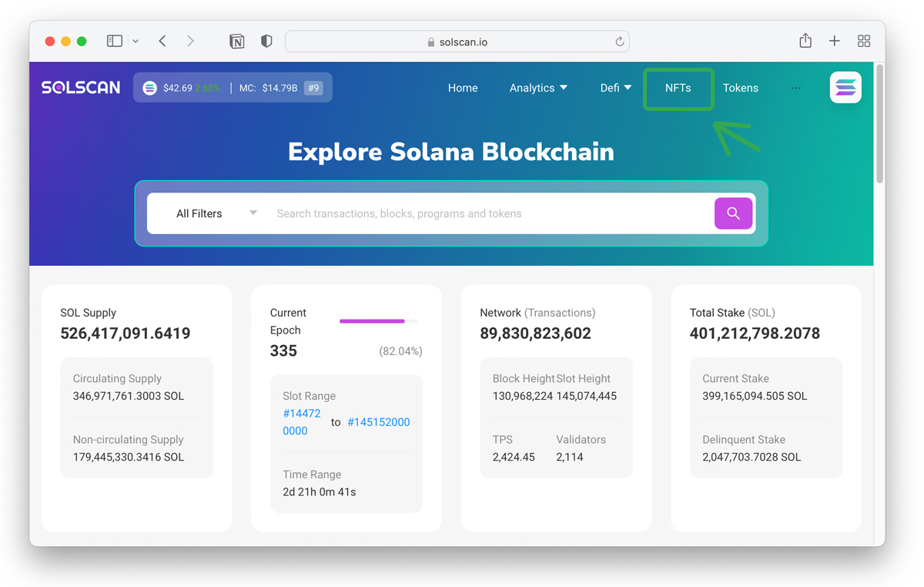Image resolution: width=924 pixels, height=587 pixels.
Task: Click the Notion extension icon in toolbar
Action: (237, 42)
